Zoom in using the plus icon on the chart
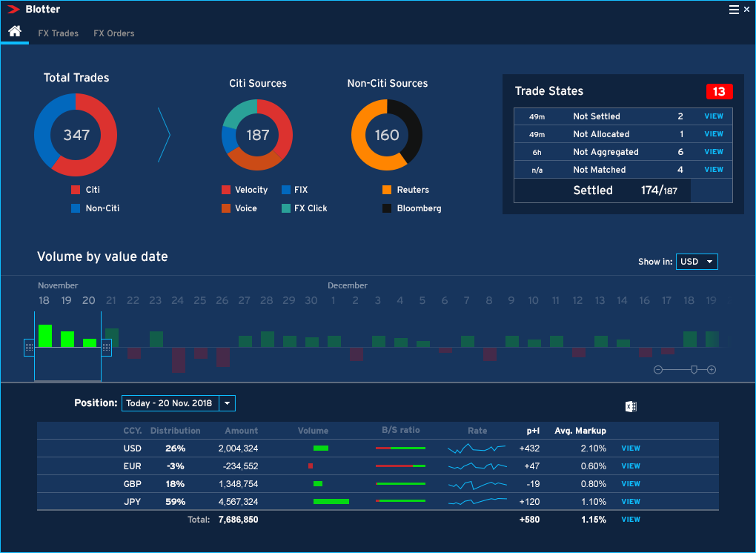 coord(712,368)
